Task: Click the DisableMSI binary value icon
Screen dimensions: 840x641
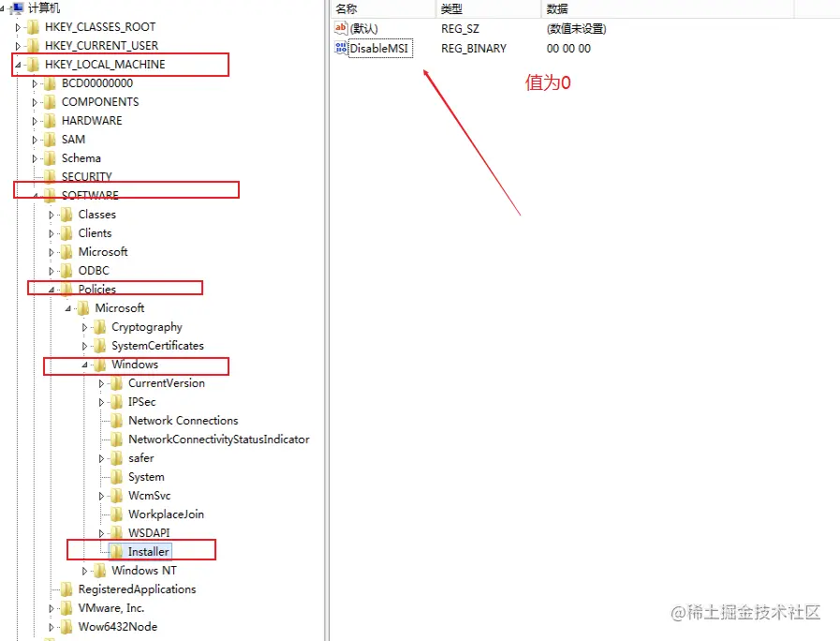Action: (x=341, y=48)
